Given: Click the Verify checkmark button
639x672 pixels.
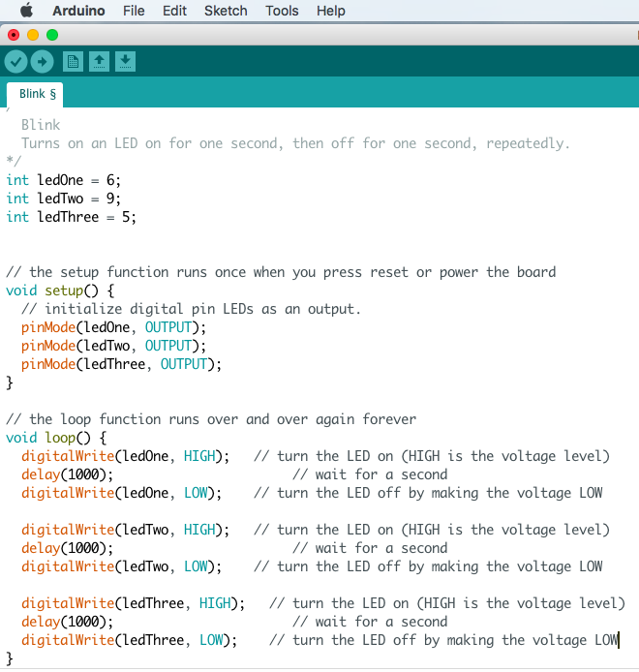Looking at the screenshot, I should [x=15, y=62].
